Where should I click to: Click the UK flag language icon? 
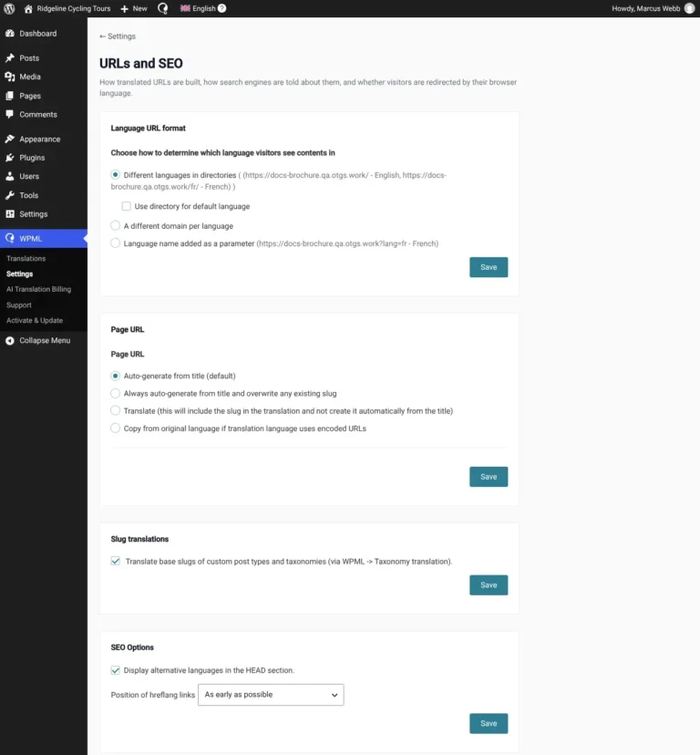[x=185, y=8]
